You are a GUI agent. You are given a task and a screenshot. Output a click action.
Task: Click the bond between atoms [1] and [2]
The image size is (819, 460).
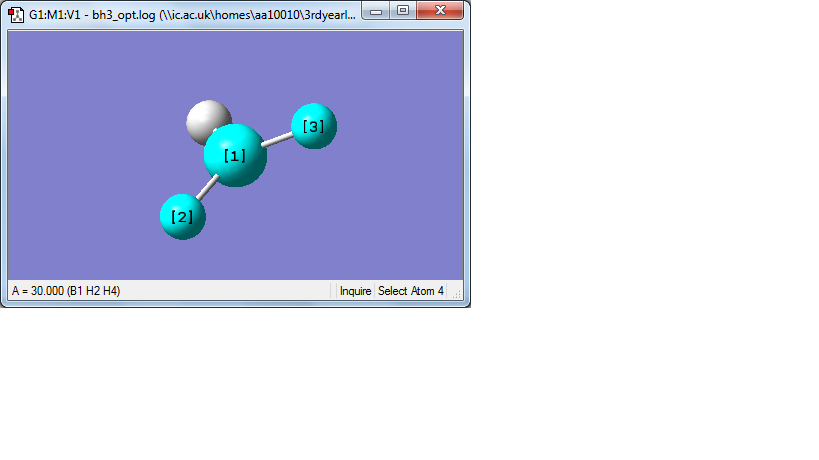pos(207,187)
